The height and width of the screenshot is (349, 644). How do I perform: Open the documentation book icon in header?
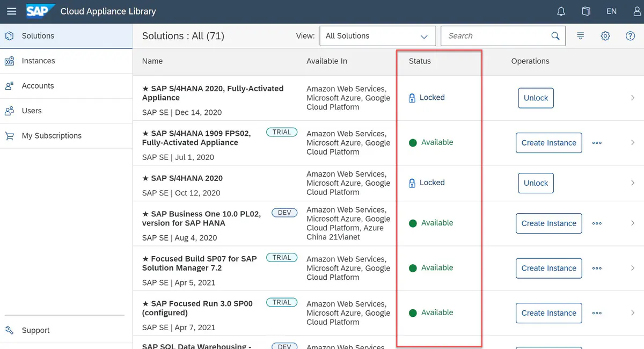[586, 11]
